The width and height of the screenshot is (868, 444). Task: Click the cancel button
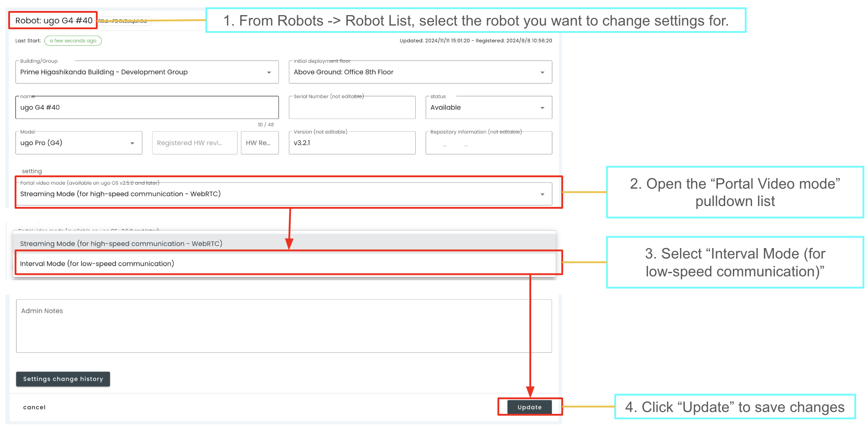(x=34, y=407)
